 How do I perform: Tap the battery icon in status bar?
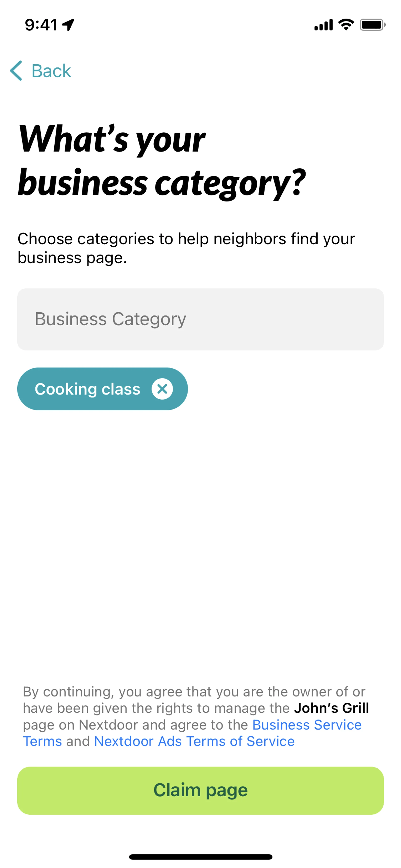pyautogui.click(x=372, y=25)
